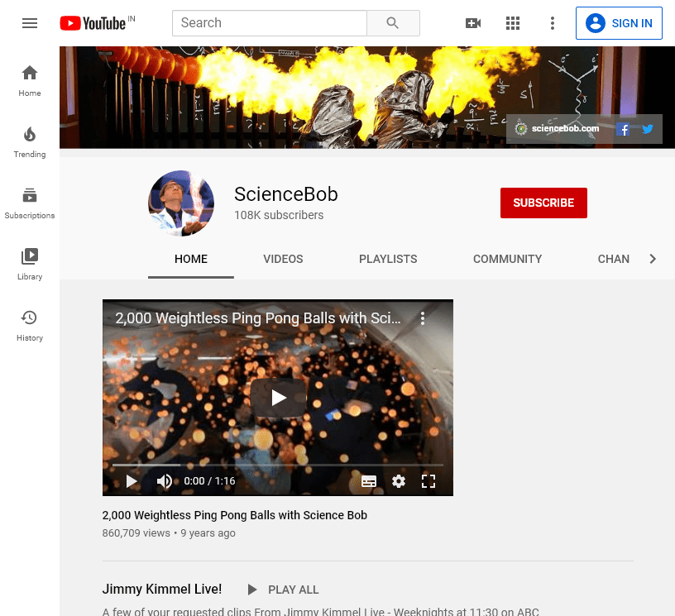Switch to the PLAYLISTS tab

tap(388, 259)
